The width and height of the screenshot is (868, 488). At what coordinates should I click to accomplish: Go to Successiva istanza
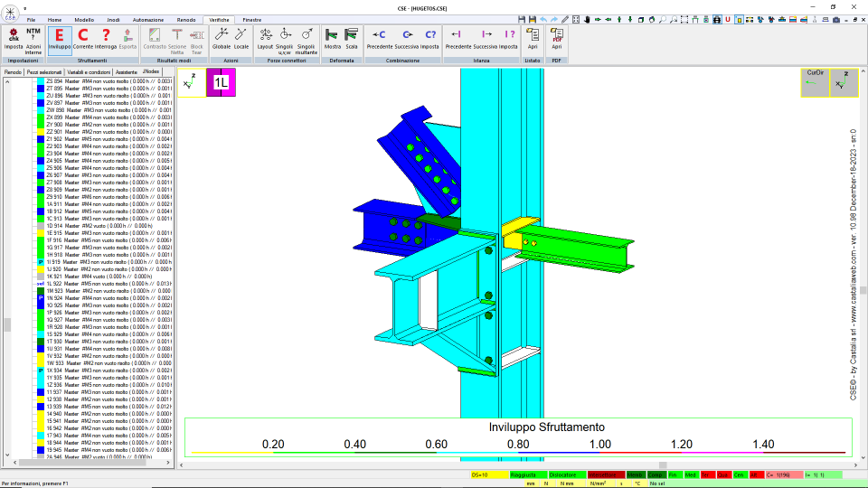click(486, 39)
